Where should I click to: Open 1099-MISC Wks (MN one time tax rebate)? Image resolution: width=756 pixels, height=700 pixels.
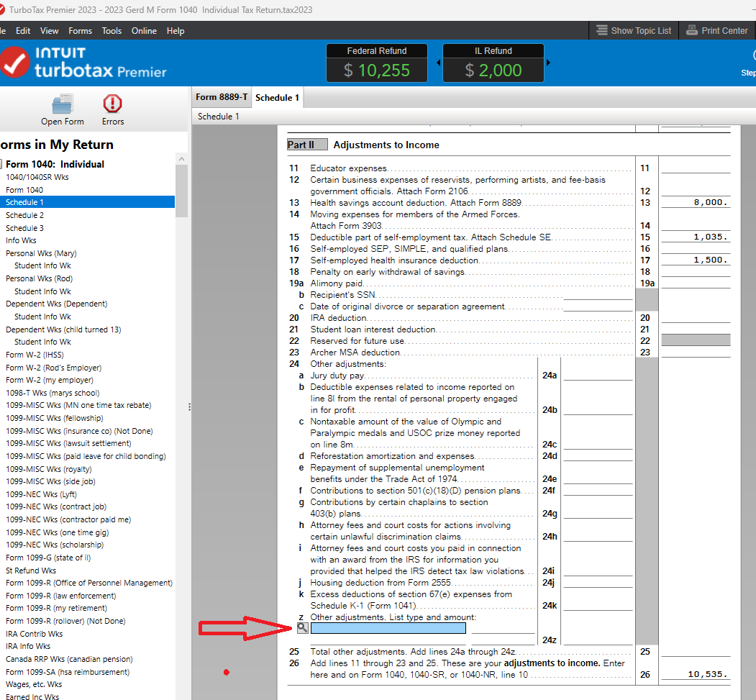[x=78, y=405]
